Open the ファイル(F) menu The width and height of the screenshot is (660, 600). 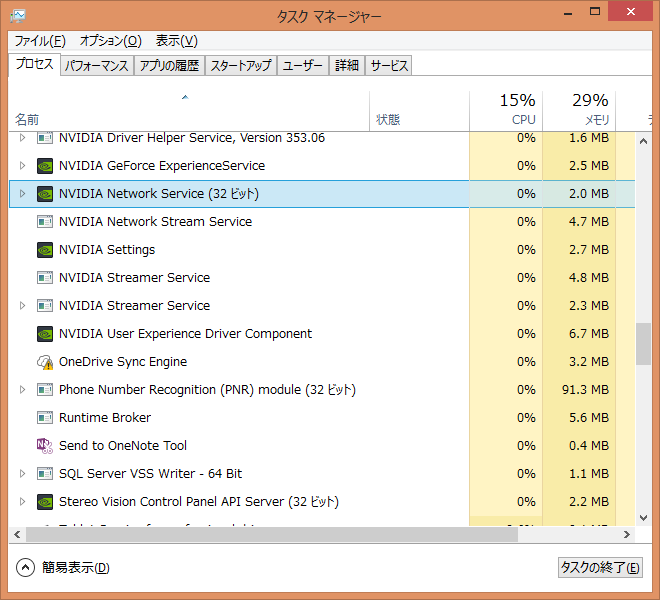pos(40,41)
